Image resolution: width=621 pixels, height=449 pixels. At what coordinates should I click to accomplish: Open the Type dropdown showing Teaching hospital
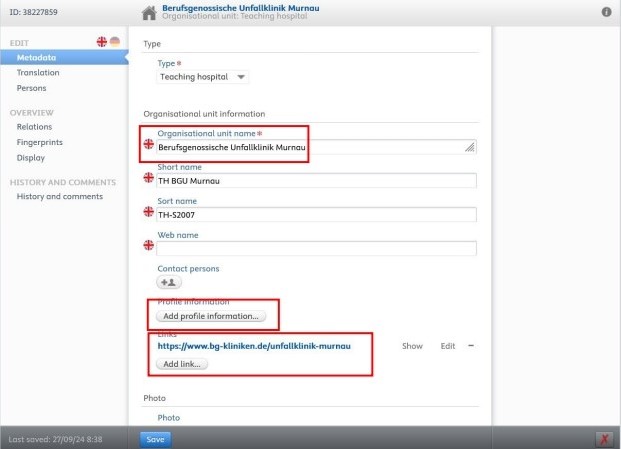point(202,77)
